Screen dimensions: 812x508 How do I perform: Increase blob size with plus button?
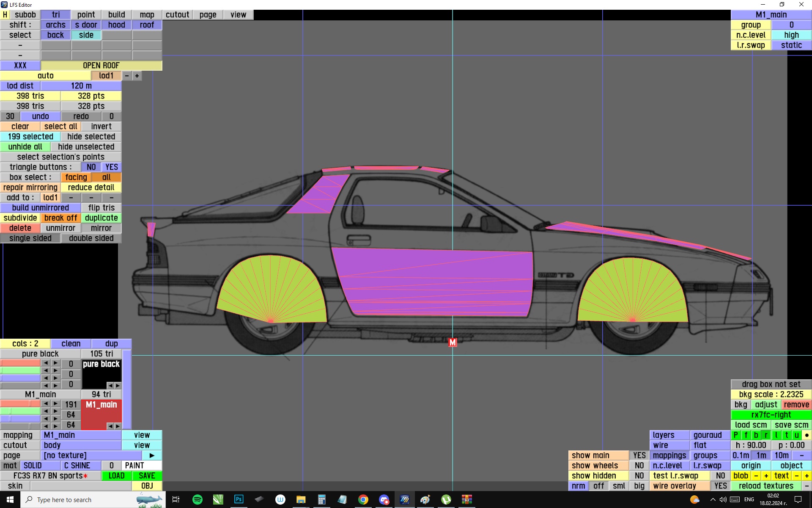click(x=766, y=476)
